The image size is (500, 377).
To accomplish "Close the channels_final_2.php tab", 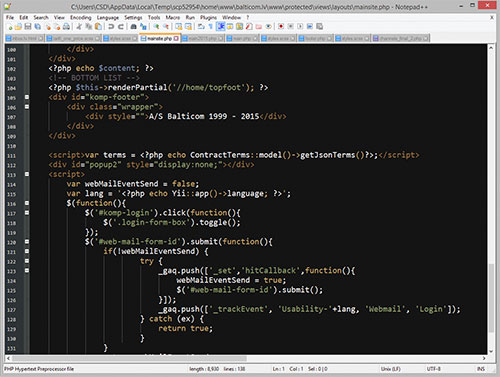I will 426,38.
